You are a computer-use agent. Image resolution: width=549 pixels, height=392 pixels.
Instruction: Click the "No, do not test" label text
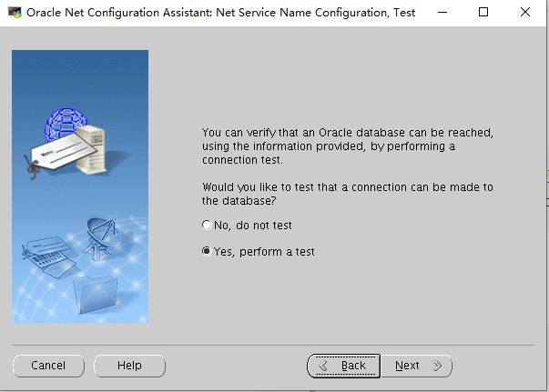[253, 226]
